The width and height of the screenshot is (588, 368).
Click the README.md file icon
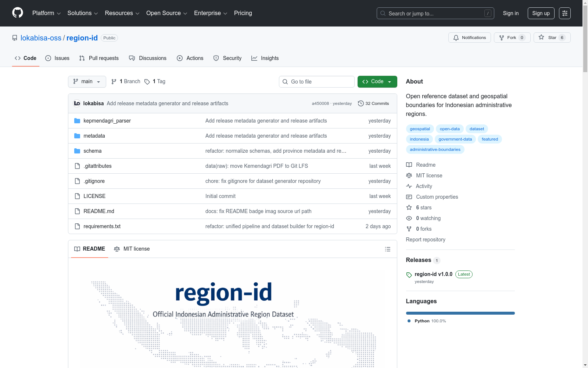point(77,211)
